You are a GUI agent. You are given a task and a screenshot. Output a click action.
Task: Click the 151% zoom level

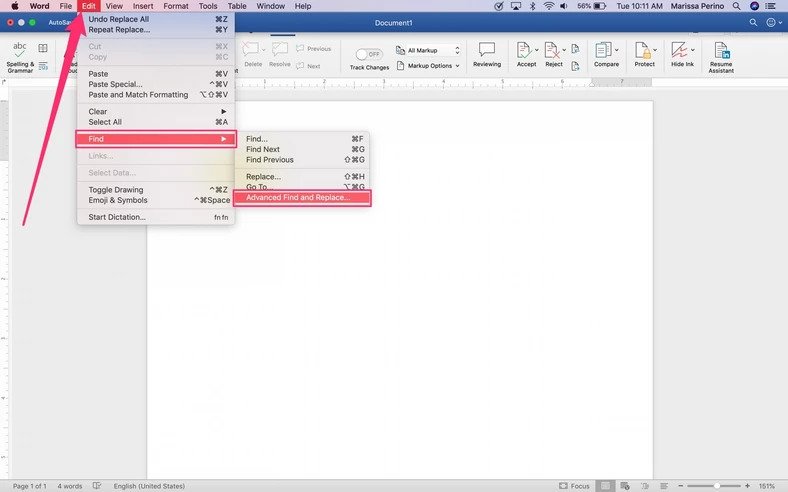[766, 486]
